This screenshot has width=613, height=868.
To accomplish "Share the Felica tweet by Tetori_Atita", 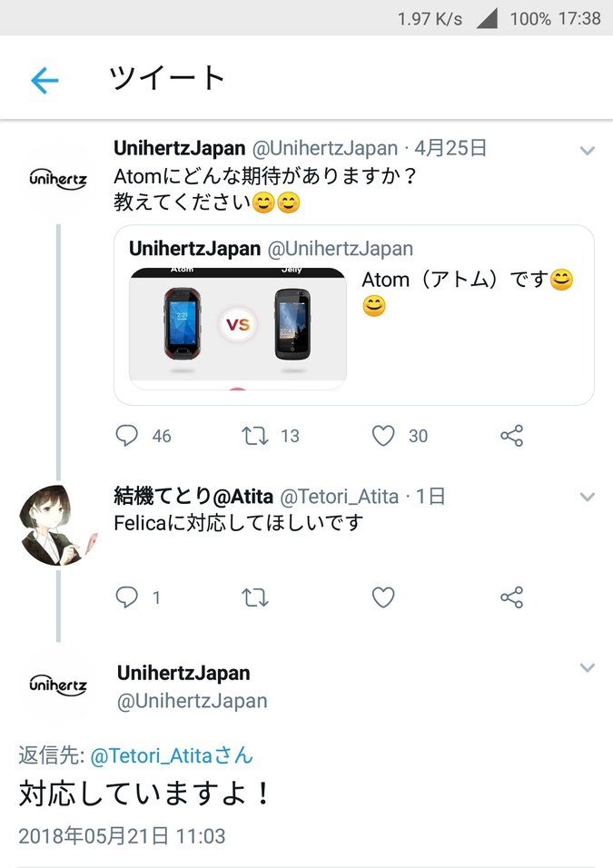I will 511,597.
